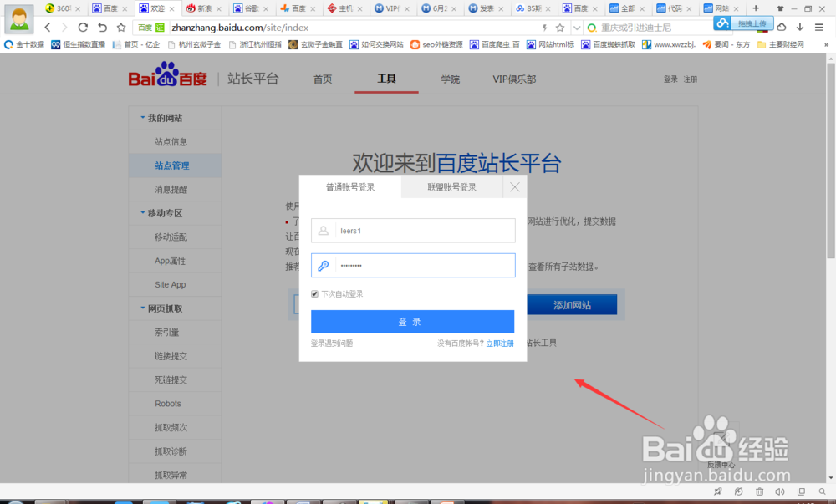Click the Baidu logo on the page header

[x=167, y=74]
